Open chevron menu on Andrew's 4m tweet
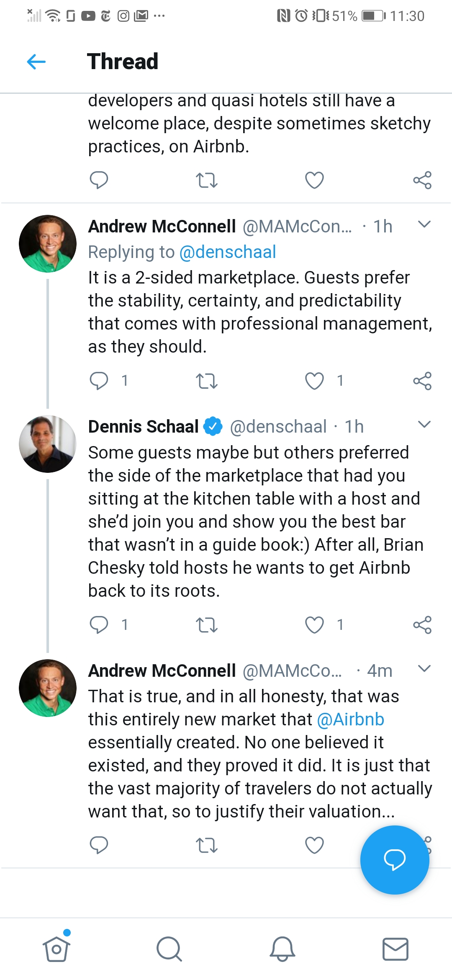The height and width of the screenshot is (980, 452). [x=424, y=668]
